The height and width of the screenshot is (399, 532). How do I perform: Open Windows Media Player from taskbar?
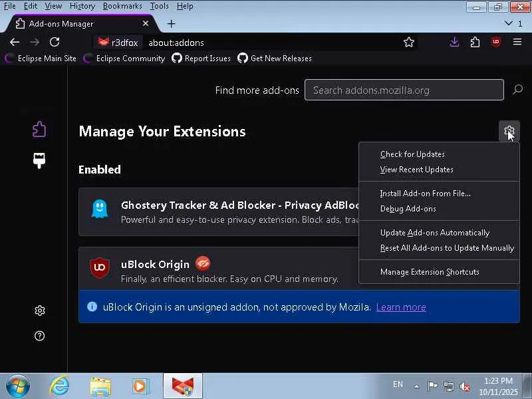tap(141, 386)
